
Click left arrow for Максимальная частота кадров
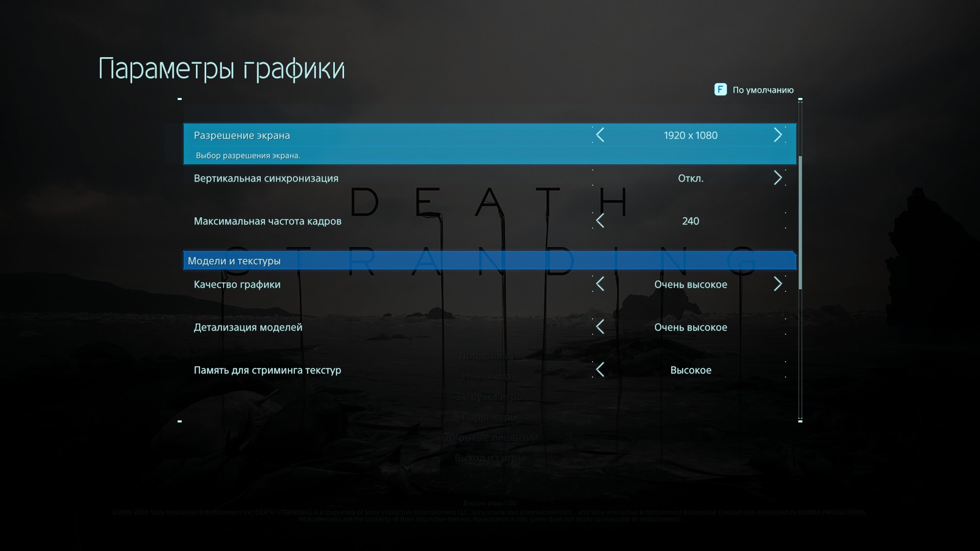[x=600, y=221]
